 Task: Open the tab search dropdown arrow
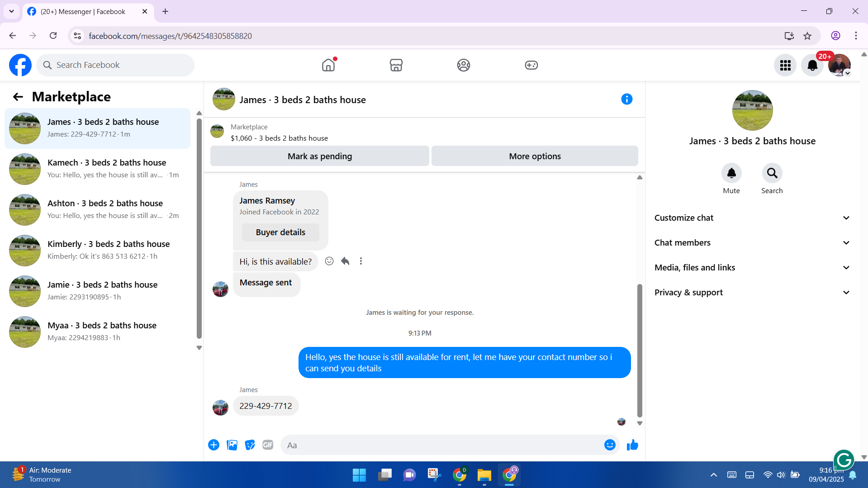coord(11,11)
